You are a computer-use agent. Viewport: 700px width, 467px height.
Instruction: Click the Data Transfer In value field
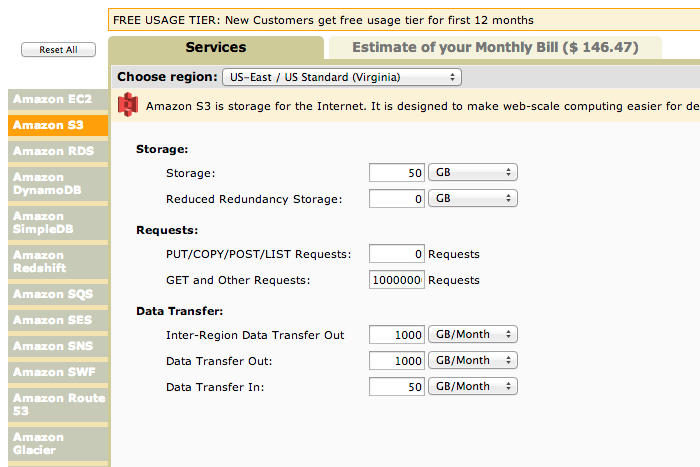click(396, 386)
